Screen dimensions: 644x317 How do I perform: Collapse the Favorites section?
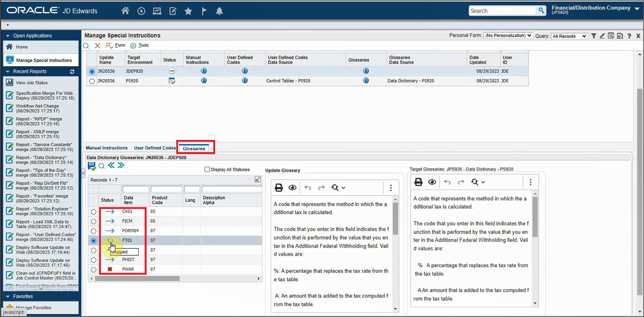pos(8,297)
